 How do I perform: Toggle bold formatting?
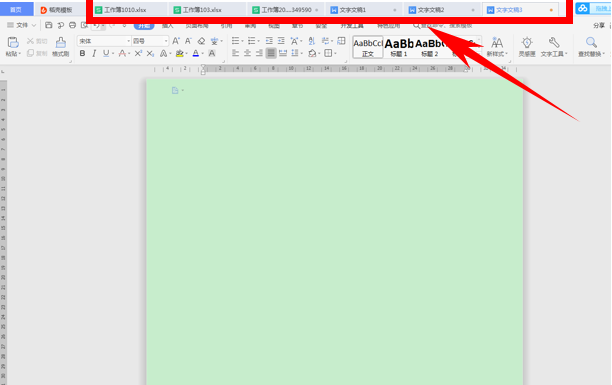82,53
